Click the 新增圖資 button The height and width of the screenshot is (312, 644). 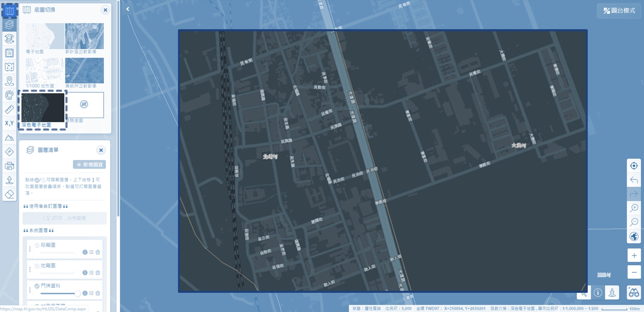click(x=89, y=165)
